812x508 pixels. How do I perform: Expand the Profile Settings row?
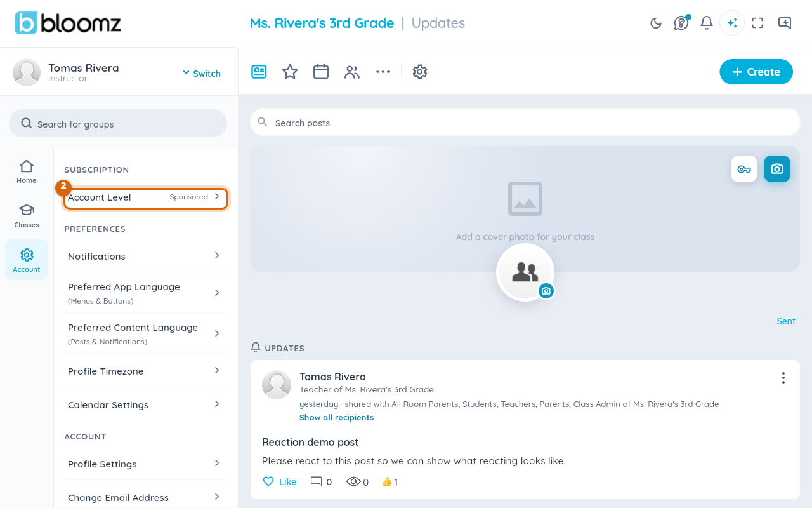[x=145, y=464]
